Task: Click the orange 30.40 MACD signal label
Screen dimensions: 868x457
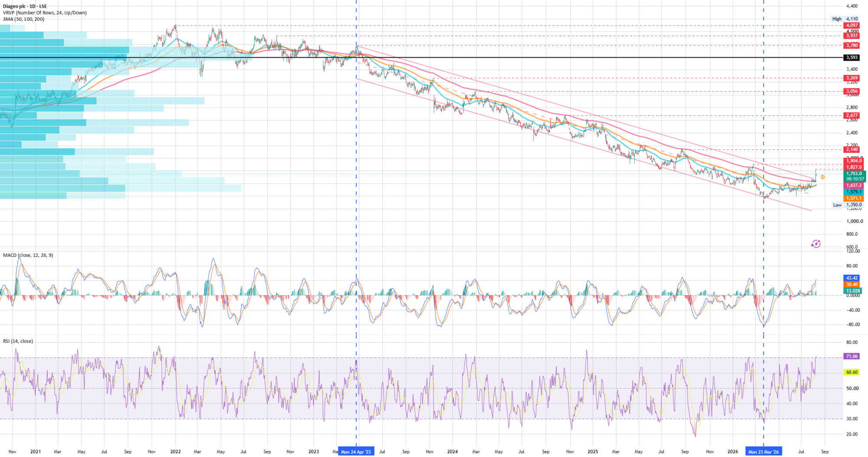Action: 852,284
